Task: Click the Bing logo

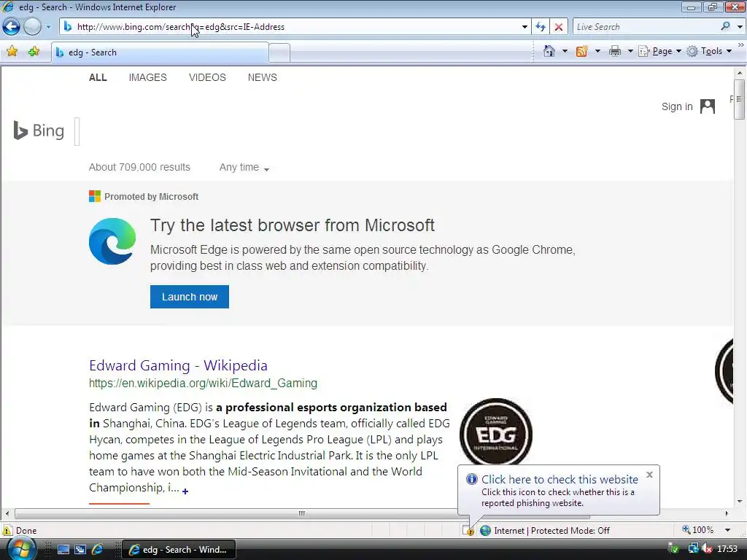Action: tap(39, 131)
